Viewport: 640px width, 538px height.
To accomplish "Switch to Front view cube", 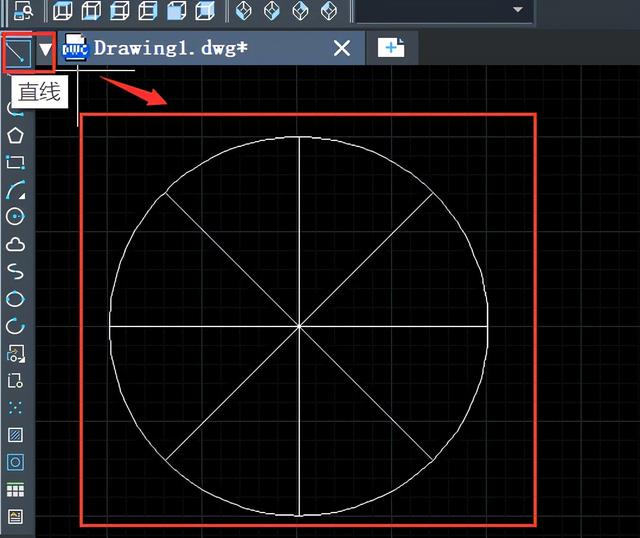I will coord(176,11).
